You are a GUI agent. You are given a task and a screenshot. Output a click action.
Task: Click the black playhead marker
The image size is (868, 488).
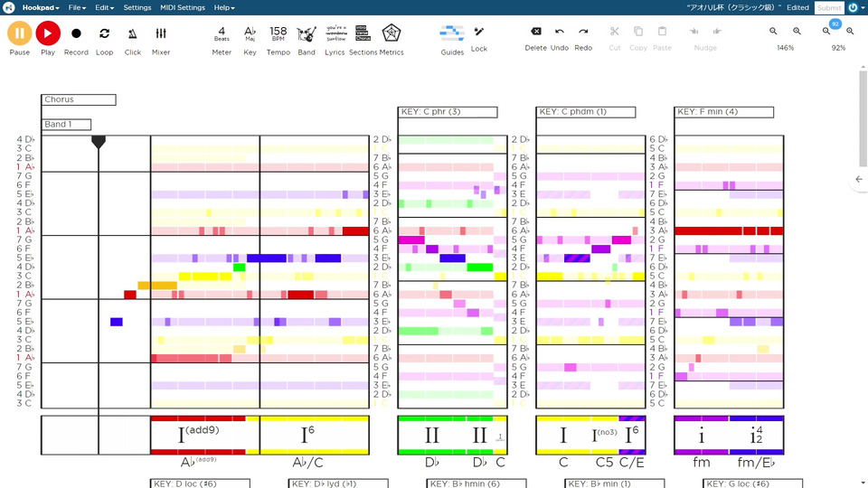[99, 142]
